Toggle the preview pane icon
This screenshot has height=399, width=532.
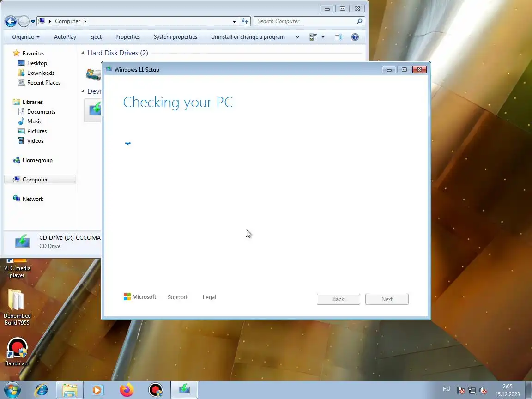click(x=339, y=37)
